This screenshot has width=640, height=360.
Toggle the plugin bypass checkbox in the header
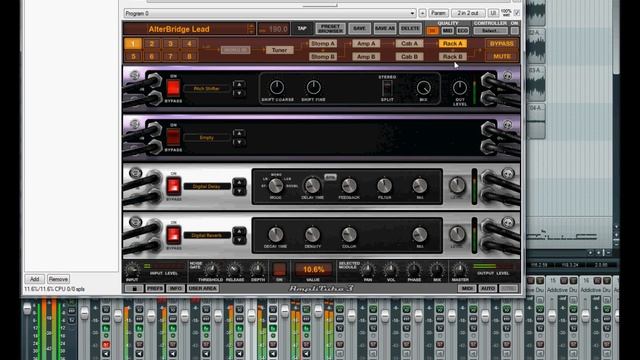517,13
